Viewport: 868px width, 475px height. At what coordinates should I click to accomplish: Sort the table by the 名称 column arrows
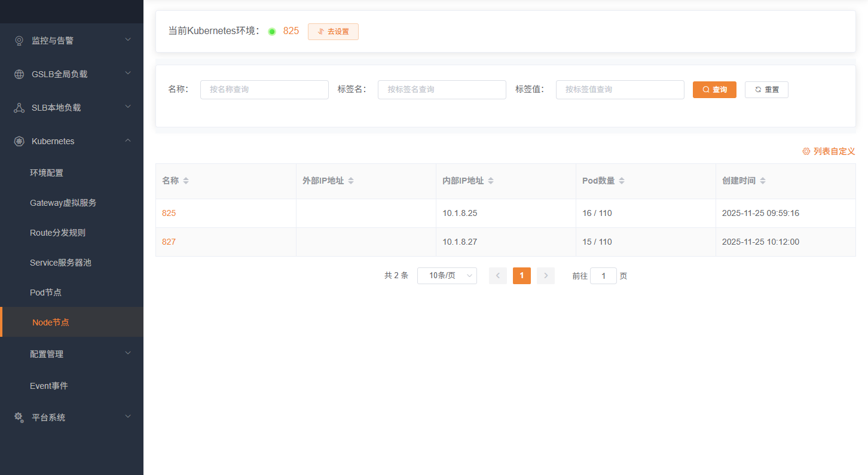point(185,180)
